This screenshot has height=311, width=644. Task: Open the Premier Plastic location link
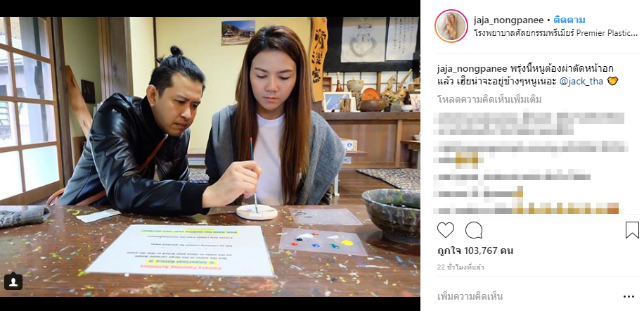[x=555, y=33]
